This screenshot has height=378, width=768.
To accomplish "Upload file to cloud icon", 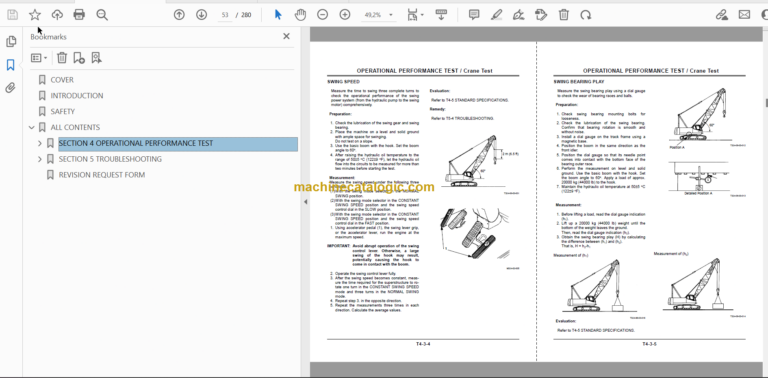I will pos(57,15).
